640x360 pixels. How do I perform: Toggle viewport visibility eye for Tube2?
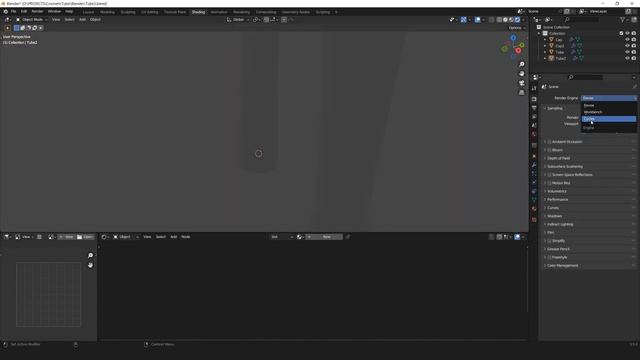(627, 58)
